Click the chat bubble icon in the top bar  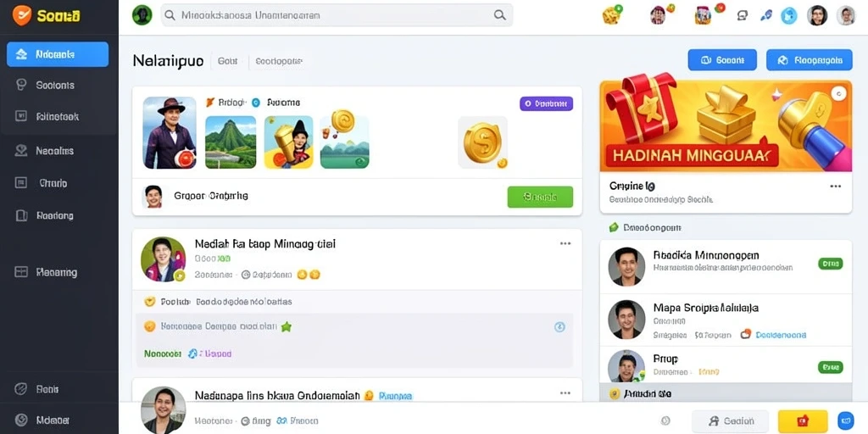click(743, 15)
